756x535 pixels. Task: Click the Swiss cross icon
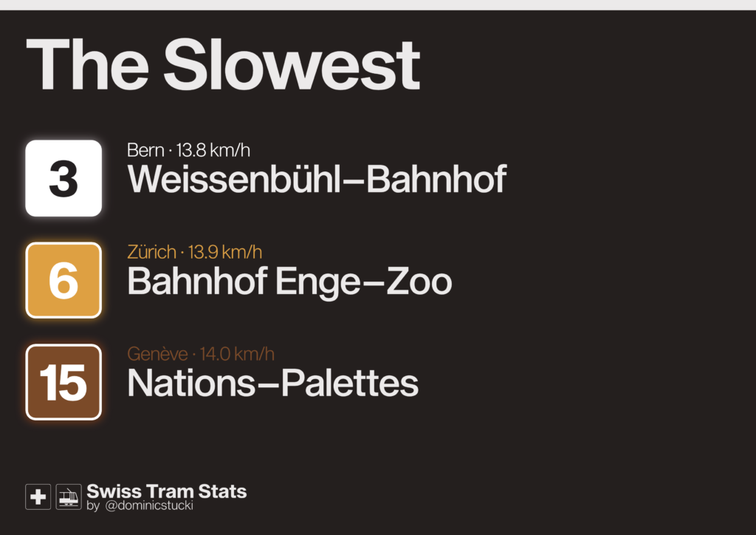(38, 497)
